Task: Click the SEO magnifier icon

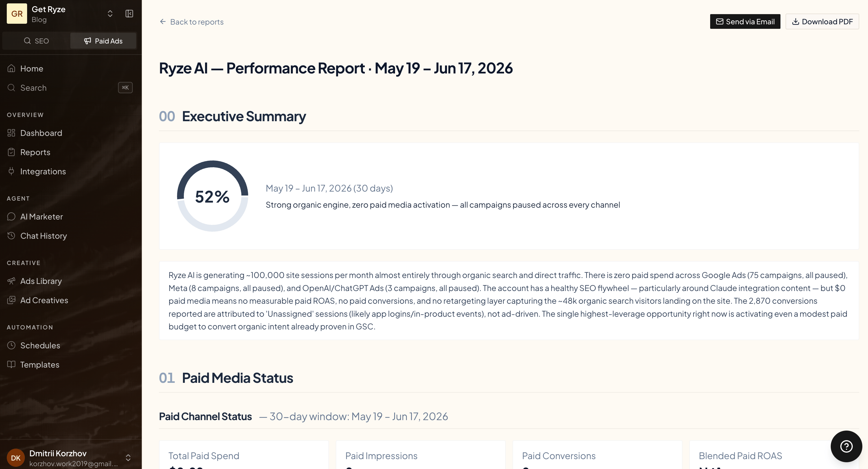Action: pyautogui.click(x=27, y=41)
